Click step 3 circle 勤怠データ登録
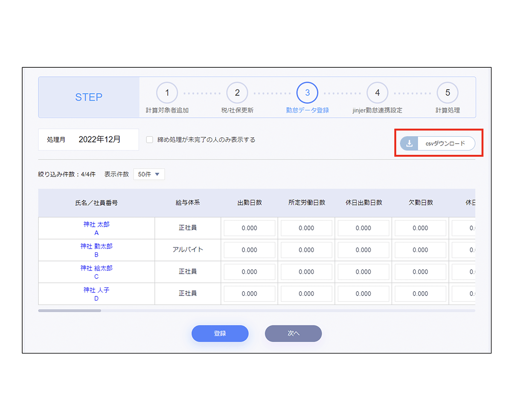This screenshot has width=512, height=420. point(307,93)
